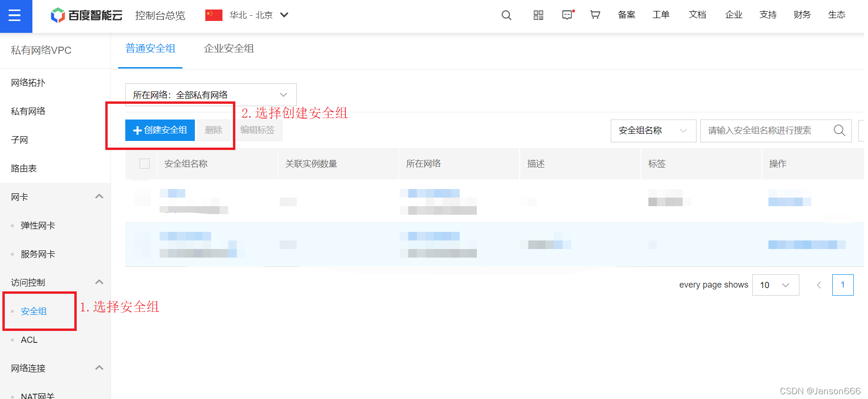The height and width of the screenshot is (399, 868).
Task: Expand the 华北 - 北京 region dropdown
Action: [x=259, y=15]
